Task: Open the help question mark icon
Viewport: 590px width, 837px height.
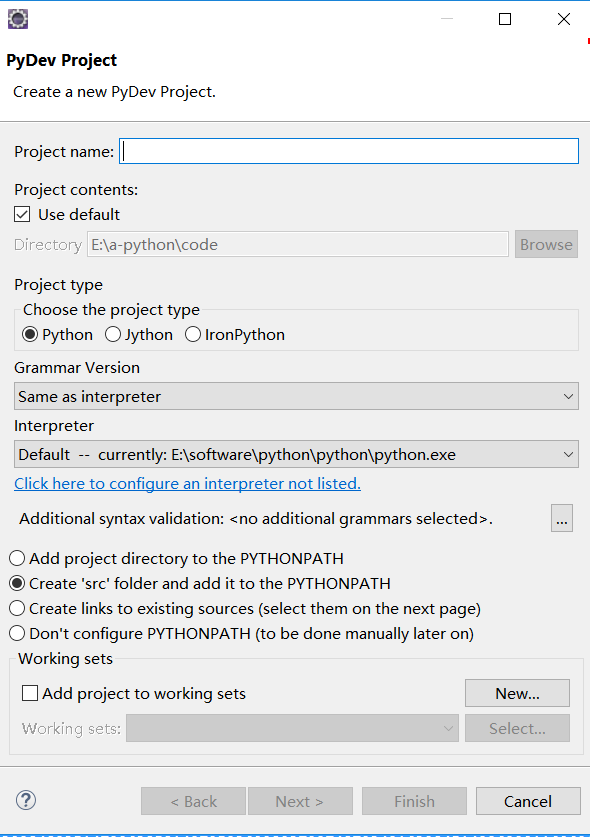Action: pyautogui.click(x=26, y=800)
